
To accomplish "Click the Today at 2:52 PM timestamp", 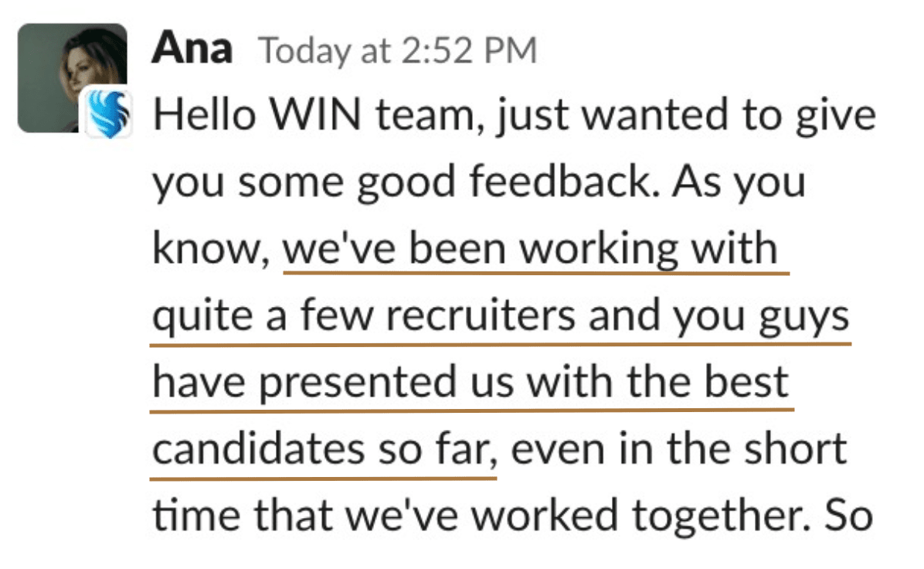I will click(x=397, y=51).
